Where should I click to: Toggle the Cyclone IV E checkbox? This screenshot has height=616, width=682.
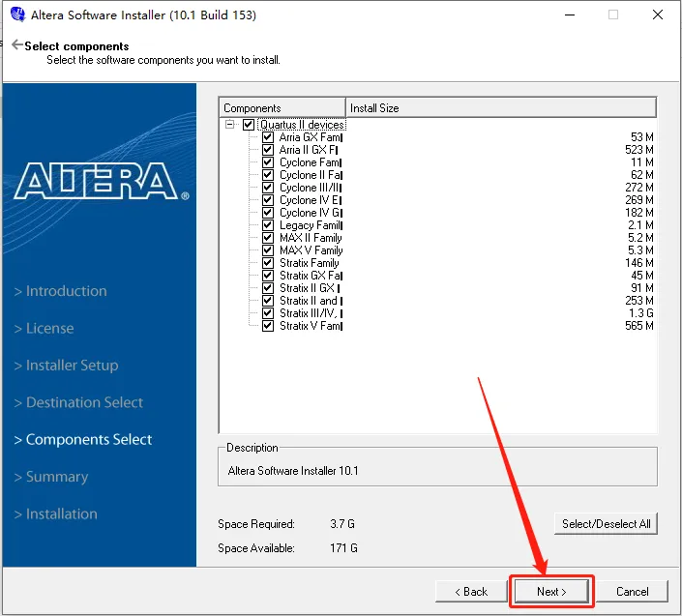coord(268,200)
